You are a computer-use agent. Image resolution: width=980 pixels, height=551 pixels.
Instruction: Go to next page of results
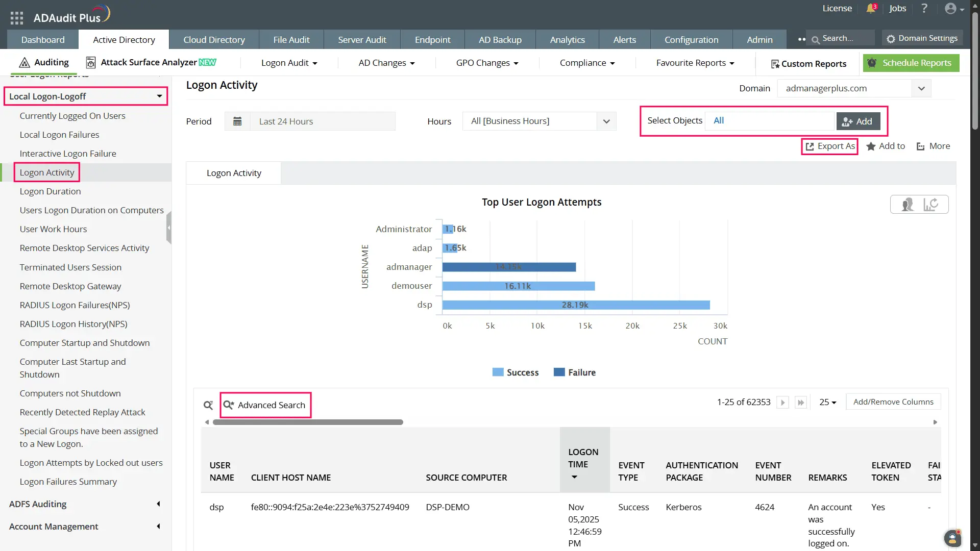click(782, 403)
